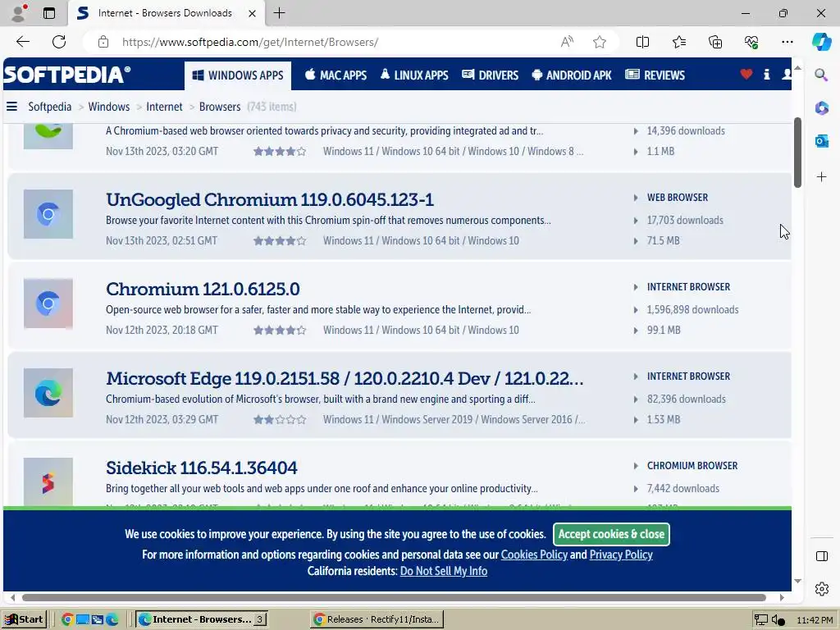Launch Copilot from the toolbar
This screenshot has width=840, height=630.
821,42
